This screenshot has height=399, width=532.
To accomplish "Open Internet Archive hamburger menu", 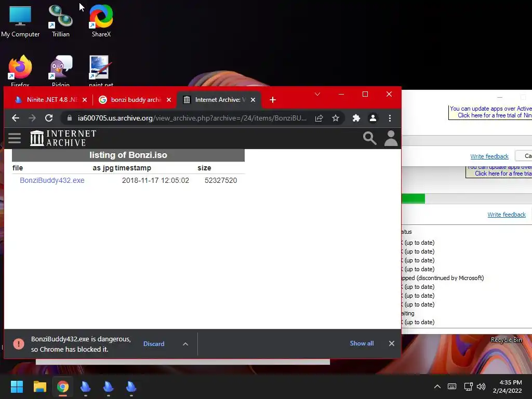I will point(15,138).
